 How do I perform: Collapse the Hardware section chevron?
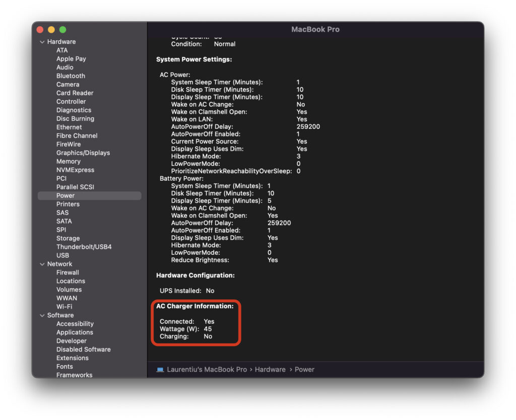(42, 42)
